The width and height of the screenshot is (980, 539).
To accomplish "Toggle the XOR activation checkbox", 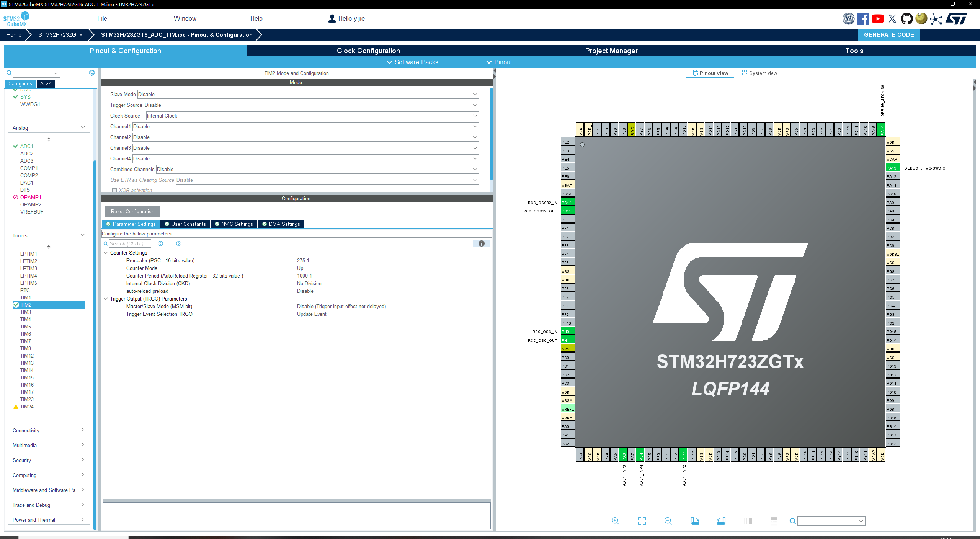I will [x=114, y=190].
